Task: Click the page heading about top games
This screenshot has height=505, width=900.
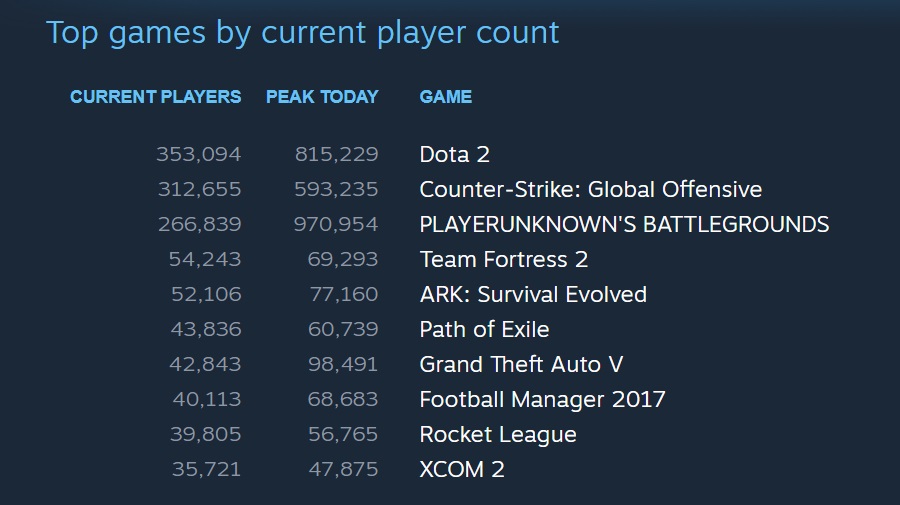Action: [302, 33]
